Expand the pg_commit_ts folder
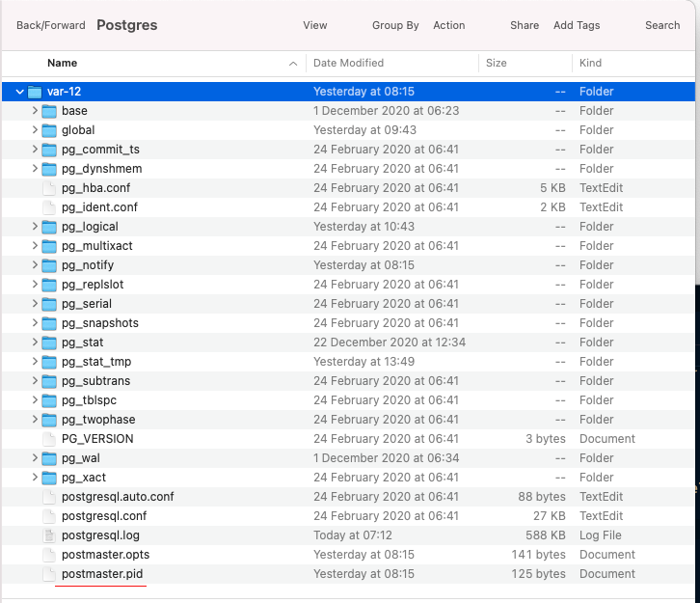Screen dimensions: 700x603 coord(35,149)
